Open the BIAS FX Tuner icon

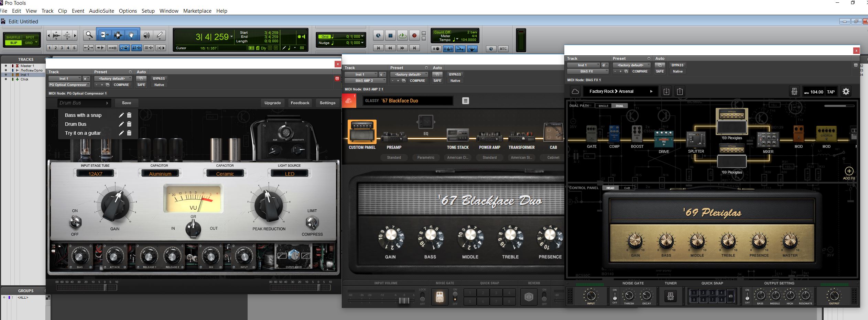(670, 296)
